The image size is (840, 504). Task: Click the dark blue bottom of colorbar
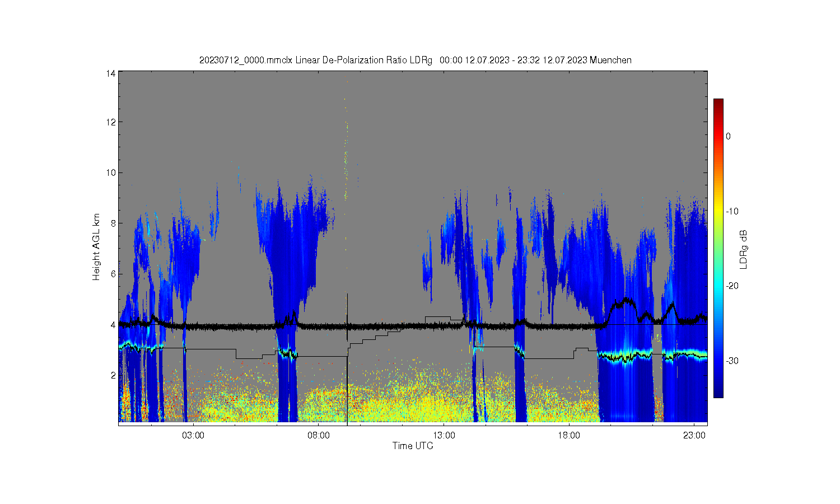point(718,392)
